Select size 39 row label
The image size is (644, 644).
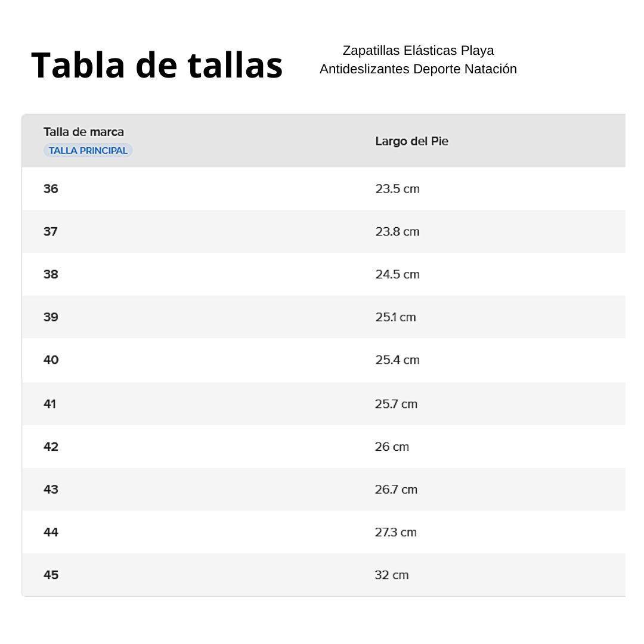coord(51,317)
